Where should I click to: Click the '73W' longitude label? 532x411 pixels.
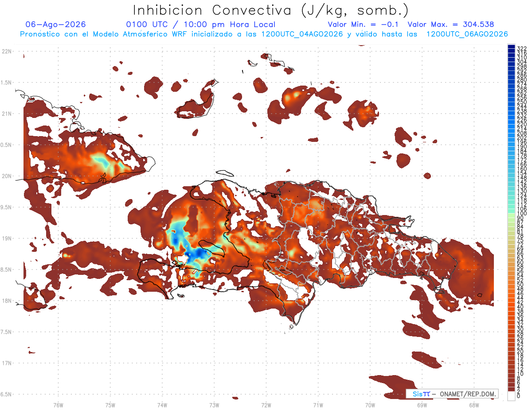pyautogui.click(x=214, y=405)
